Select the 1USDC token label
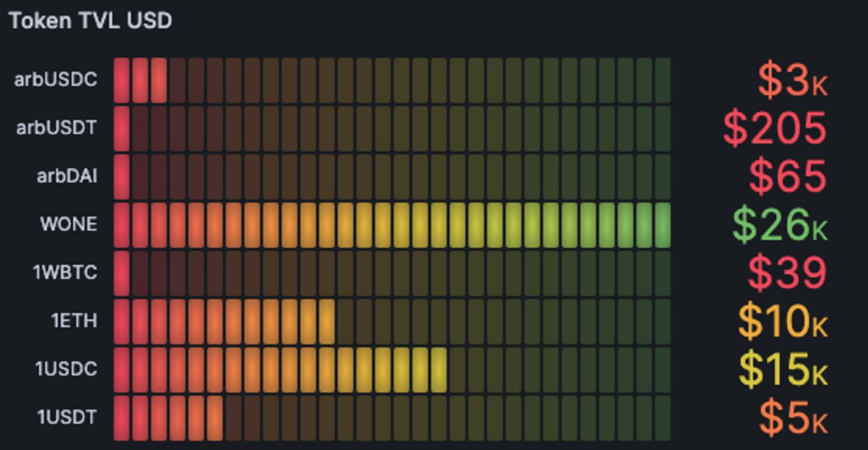 tap(69, 369)
